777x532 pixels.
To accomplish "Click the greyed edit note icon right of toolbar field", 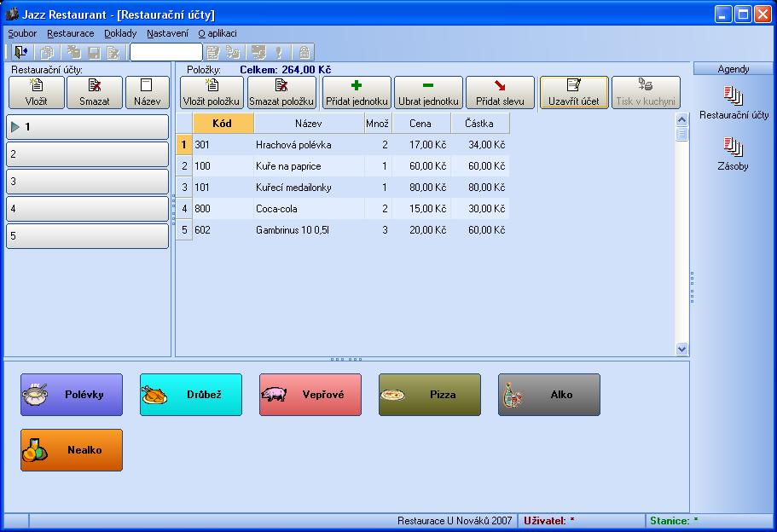I will click(x=213, y=52).
